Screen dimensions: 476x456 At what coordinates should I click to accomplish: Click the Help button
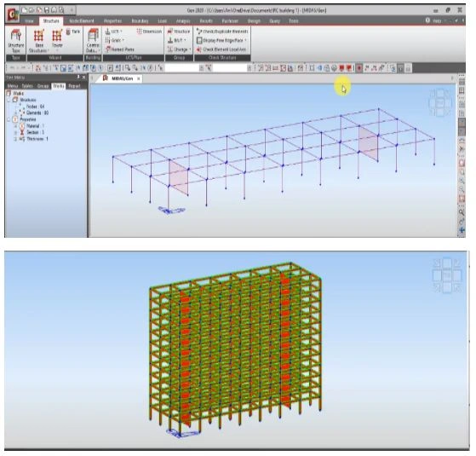point(433,20)
